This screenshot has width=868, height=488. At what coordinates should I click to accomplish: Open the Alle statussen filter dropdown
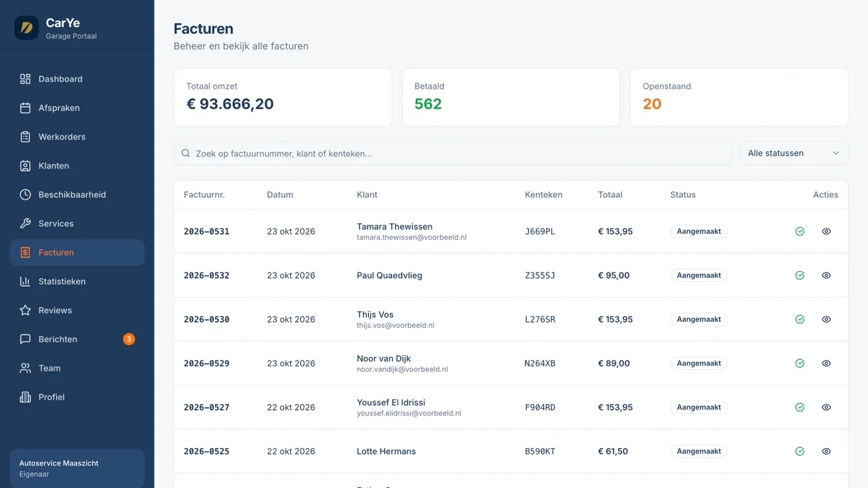click(794, 153)
